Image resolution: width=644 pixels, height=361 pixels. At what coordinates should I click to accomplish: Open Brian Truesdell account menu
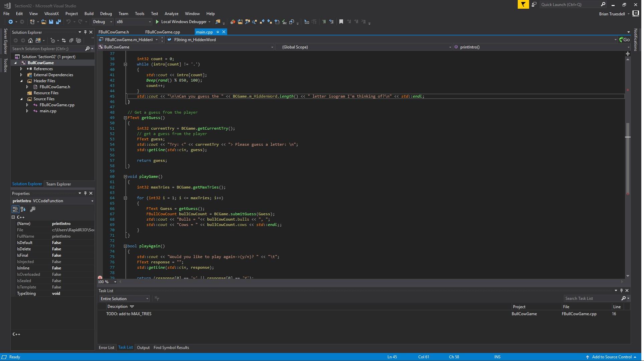614,14
